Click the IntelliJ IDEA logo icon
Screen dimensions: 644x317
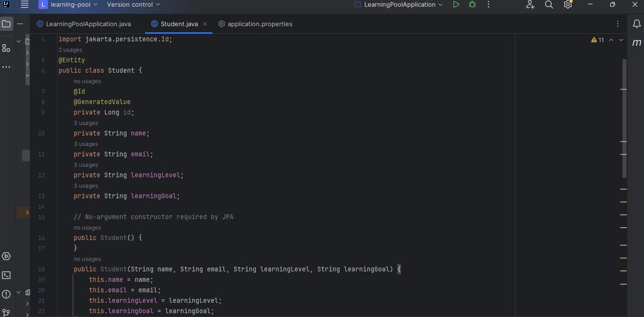pos(6,5)
